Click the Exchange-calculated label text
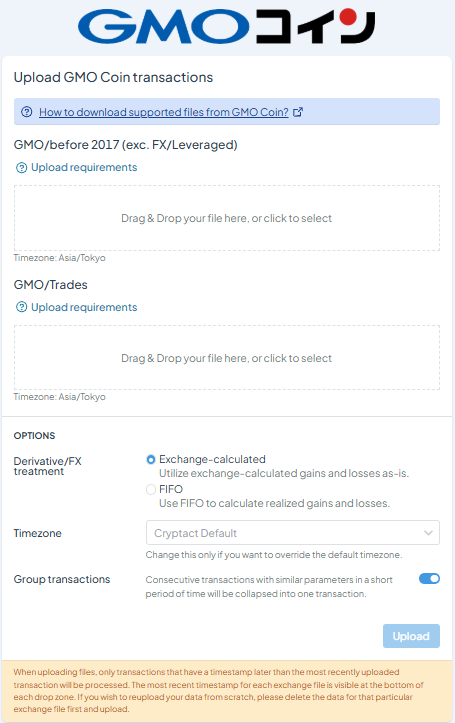This screenshot has width=455, height=723. (212, 459)
